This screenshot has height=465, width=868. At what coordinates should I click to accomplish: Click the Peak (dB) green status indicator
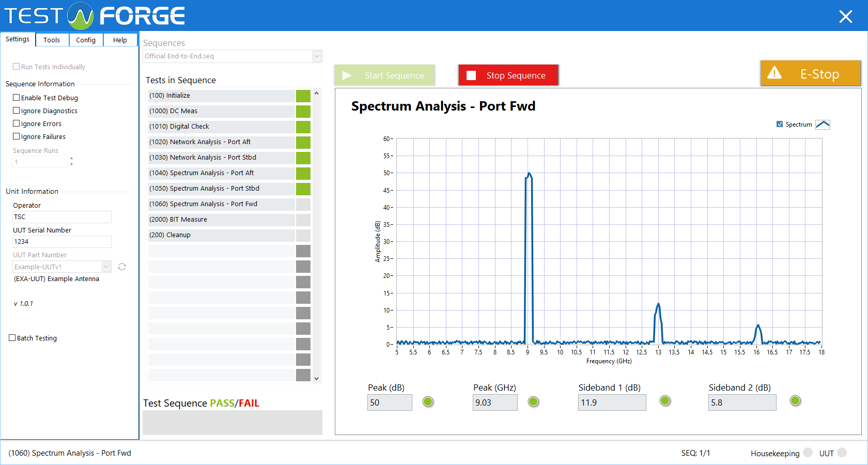tap(428, 401)
